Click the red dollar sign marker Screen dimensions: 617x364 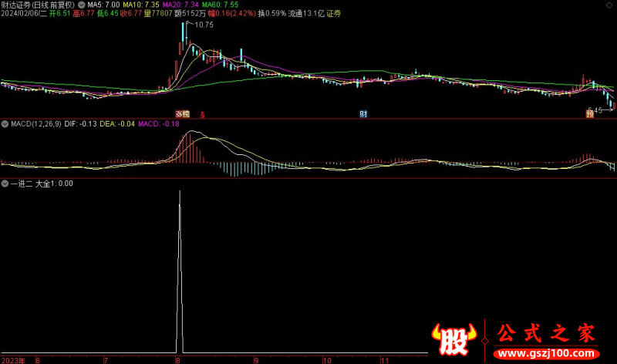pos(202,114)
